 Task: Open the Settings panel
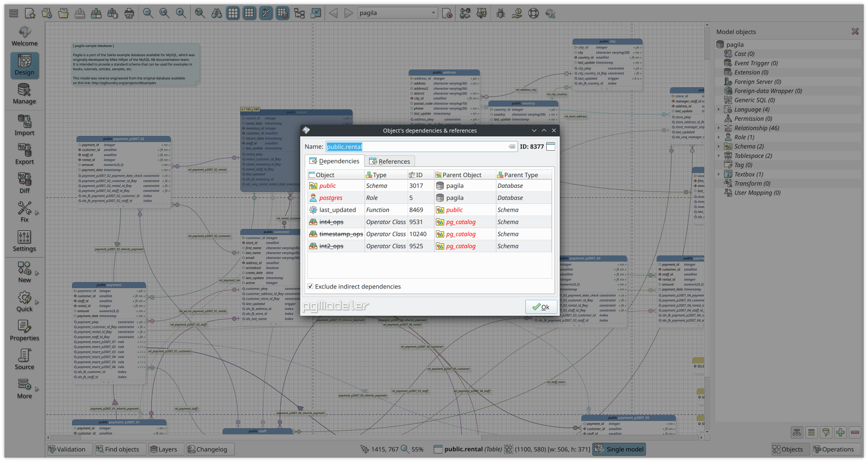click(25, 242)
